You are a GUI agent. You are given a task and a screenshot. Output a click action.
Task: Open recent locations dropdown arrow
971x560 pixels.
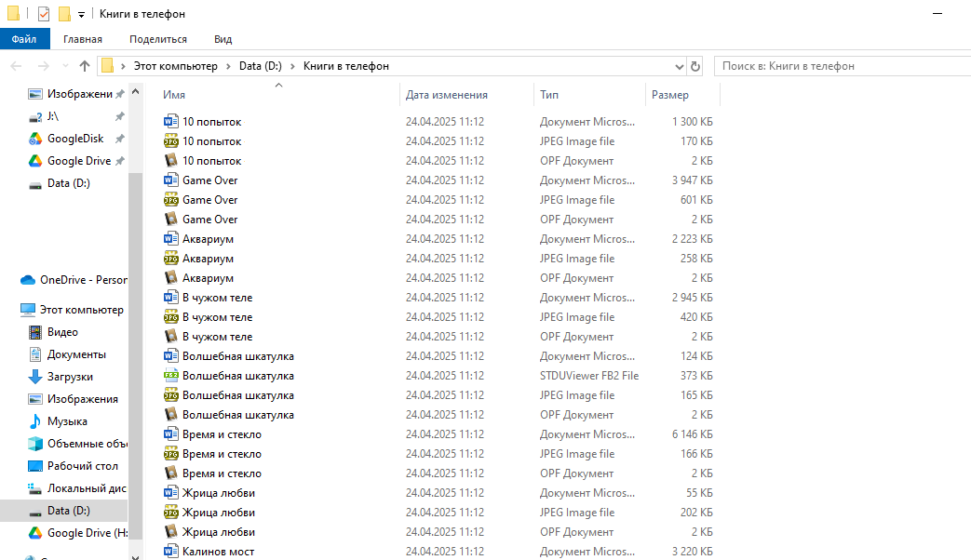click(65, 66)
